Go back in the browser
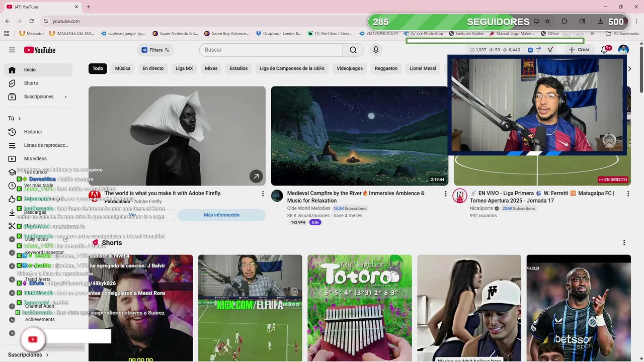 tap(7, 21)
